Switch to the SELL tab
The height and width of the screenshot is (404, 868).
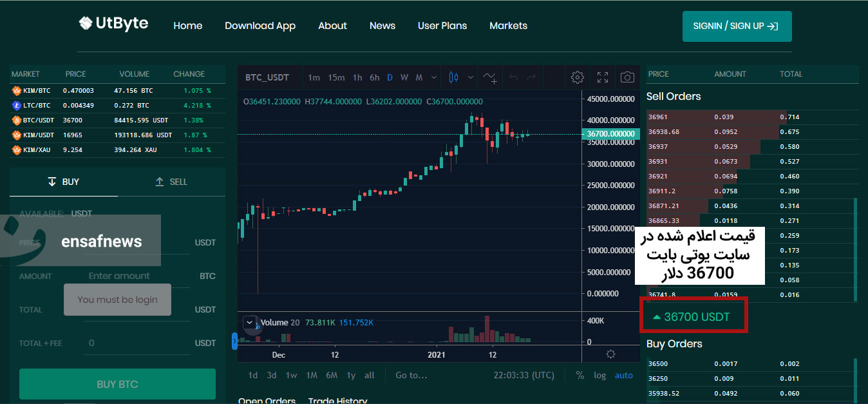(171, 182)
